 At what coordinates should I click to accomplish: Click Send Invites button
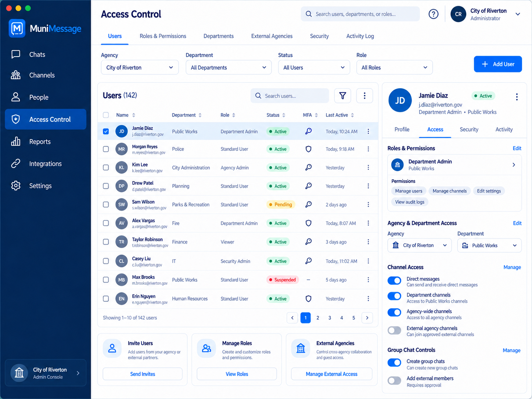[x=143, y=374]
